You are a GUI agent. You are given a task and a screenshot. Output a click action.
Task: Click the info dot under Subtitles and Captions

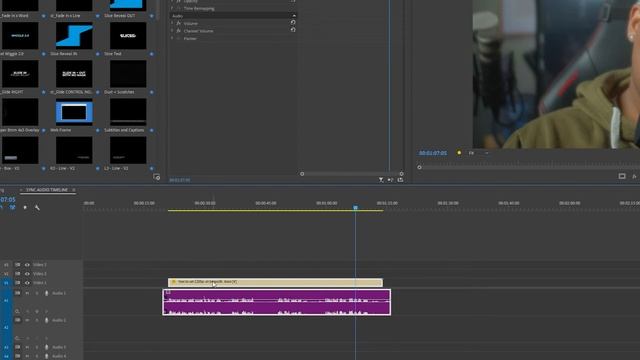(x=151, y=130)
